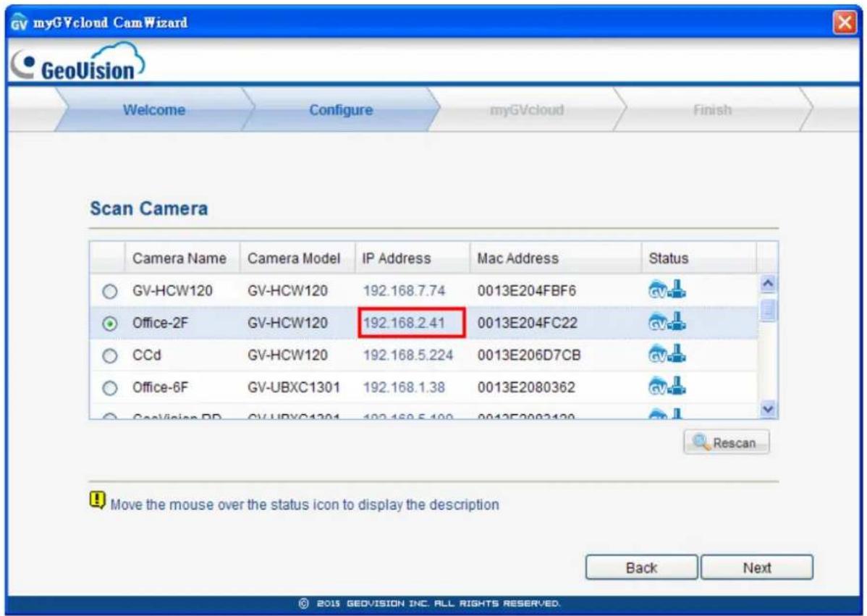
Task: Open IP address 192.168.5.224 link
Action: click(408, 355)
